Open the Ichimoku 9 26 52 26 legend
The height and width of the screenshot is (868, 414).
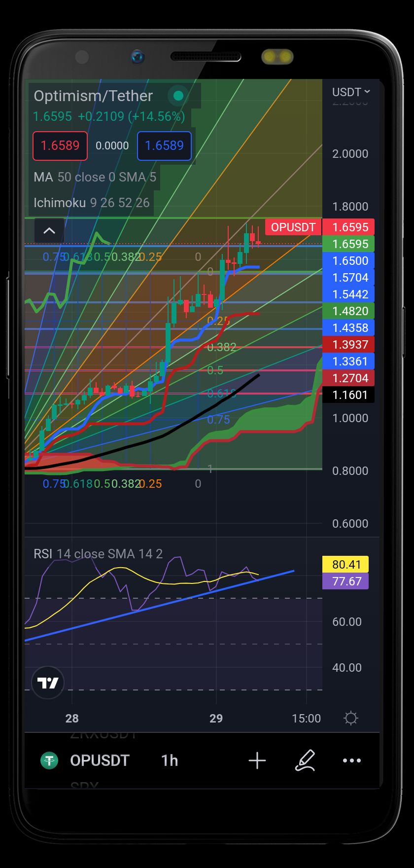point(92,203)
